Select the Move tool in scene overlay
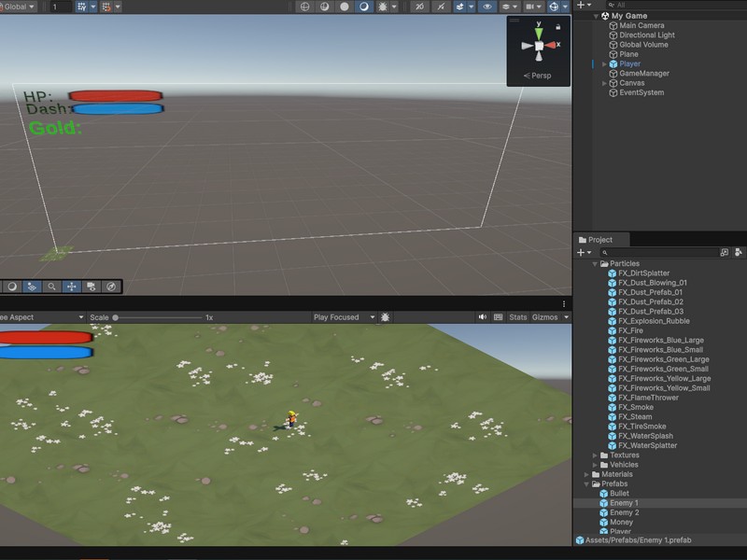This screenshot has width=747, height=560. 71,287
